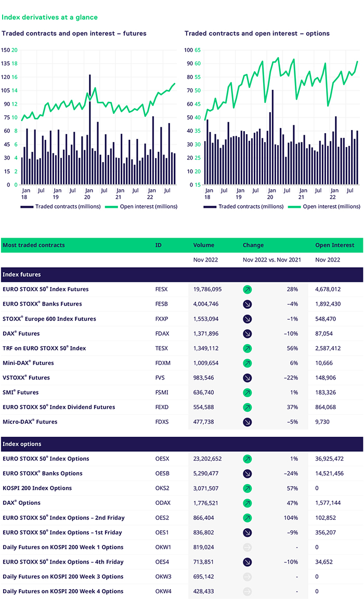Click the grey arrow icon for OKW1
This screenshot has height=613, width=364.
point(248,547)
